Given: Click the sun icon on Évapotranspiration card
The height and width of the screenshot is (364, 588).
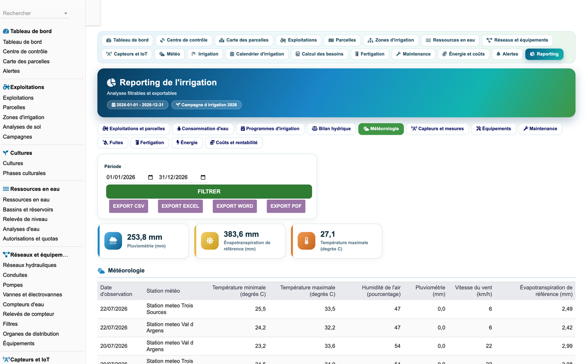Looking at the screenshot, I should pos(210,241).
